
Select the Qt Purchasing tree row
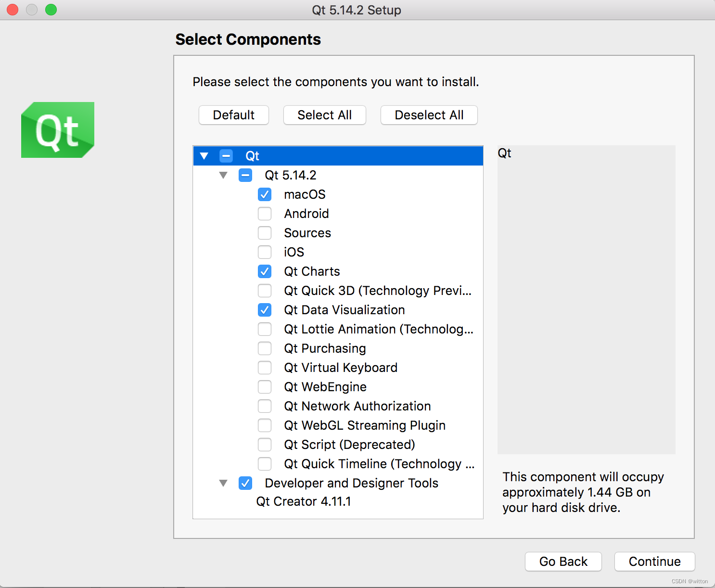click(325, 348)
